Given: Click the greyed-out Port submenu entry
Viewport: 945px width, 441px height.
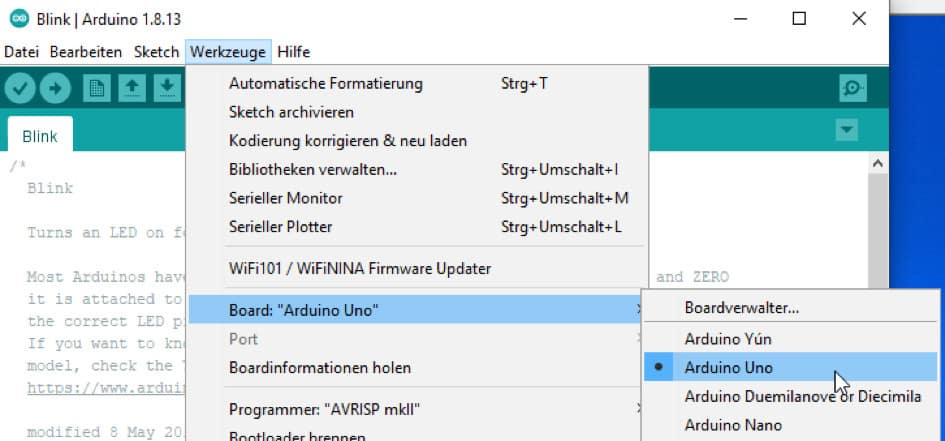Looking at the screenshot, I should [x=417, y=339].
